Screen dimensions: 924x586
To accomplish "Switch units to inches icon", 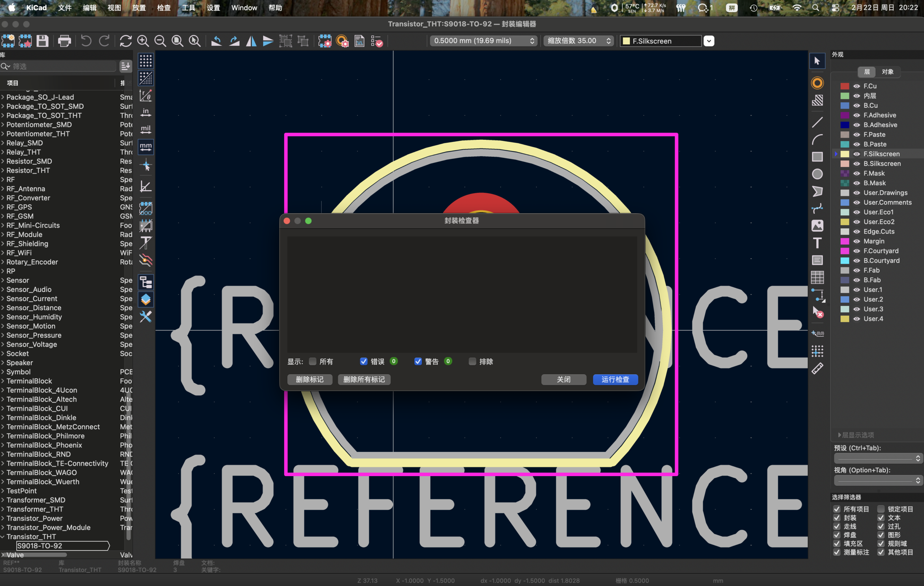I will [145, 112].
